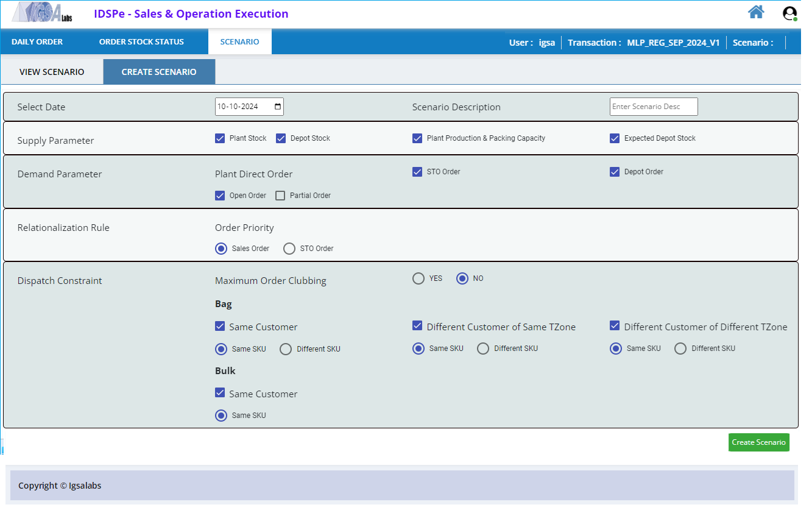Toggle Different Customer of Different TZone checkbox
This screenshot has width=812, height=510.
click(x=615, y=326)
